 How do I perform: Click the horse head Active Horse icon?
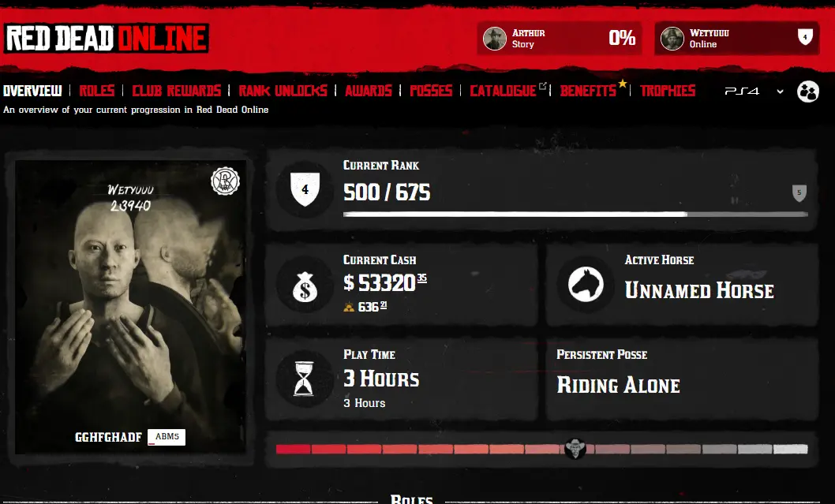(586, 284)
